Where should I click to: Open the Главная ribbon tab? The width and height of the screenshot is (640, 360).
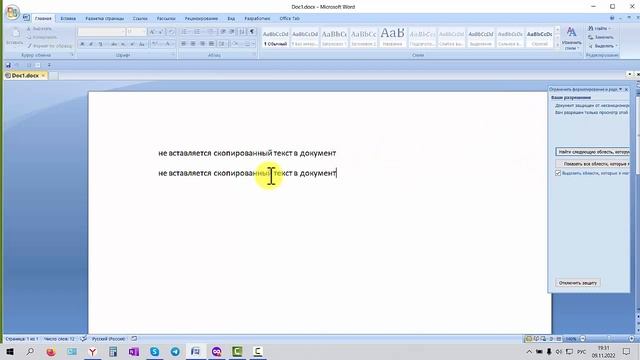tap(43, 18)
